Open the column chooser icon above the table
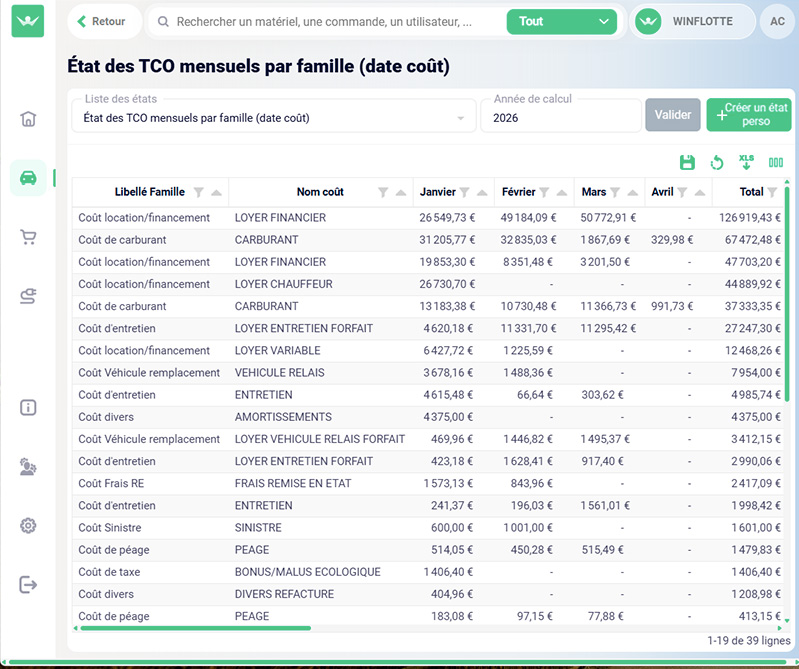Image resolution: width=799 pixels, height=669 pixels. (776, 163)
